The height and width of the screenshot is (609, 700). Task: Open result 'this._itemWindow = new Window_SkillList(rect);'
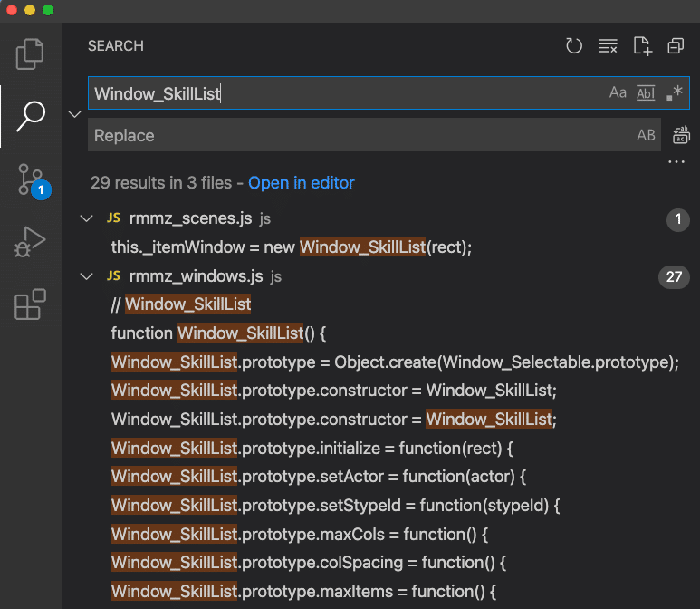point(291,247)
